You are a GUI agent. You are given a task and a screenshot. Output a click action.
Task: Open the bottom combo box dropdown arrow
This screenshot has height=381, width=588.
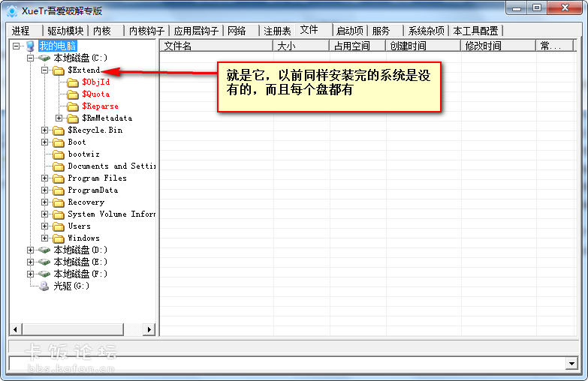[571, 363]
